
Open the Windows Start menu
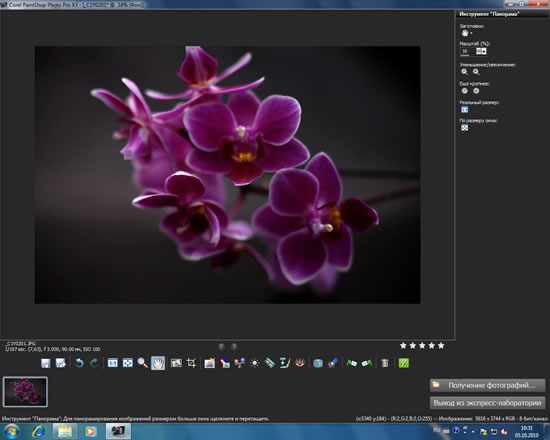coord(11,432)
